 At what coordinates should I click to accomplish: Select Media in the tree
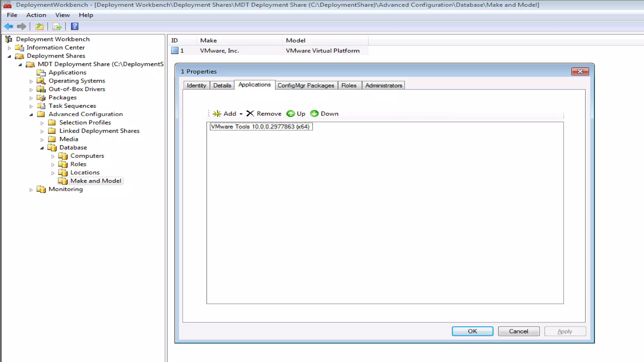pos(69,139)
